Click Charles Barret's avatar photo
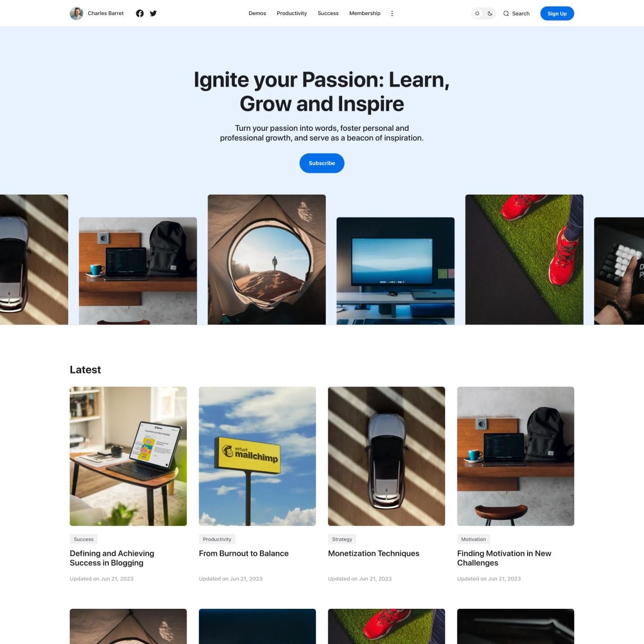 [77, 13]
